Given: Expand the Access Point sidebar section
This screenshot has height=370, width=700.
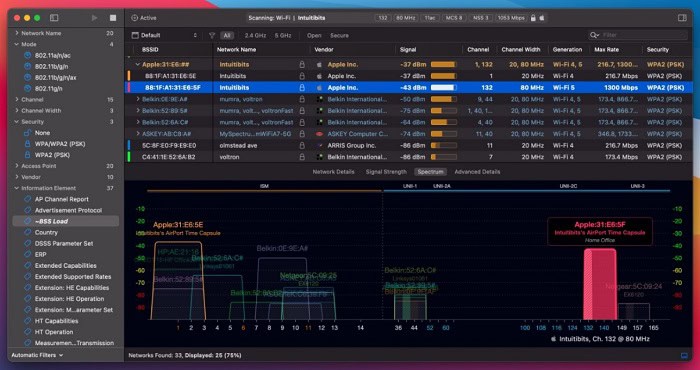Looking at the screenshot, I should pos(17,166).
